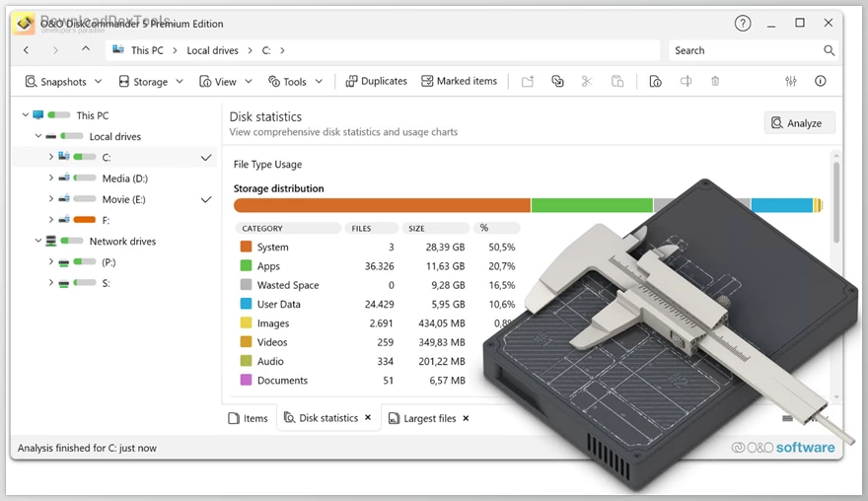Viewport: 868px width, 501px height.
Task: Switch to the Items tab
Action: tap(248, 418)
